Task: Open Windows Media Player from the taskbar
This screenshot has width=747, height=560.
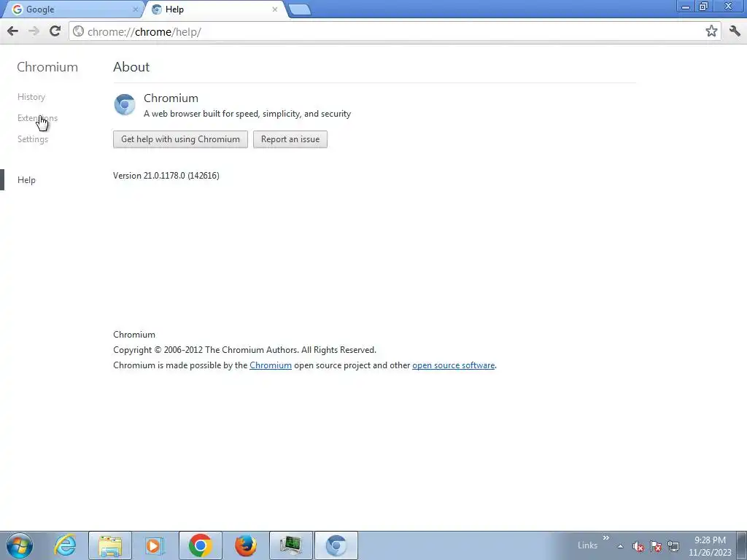Action: point(155,545)
